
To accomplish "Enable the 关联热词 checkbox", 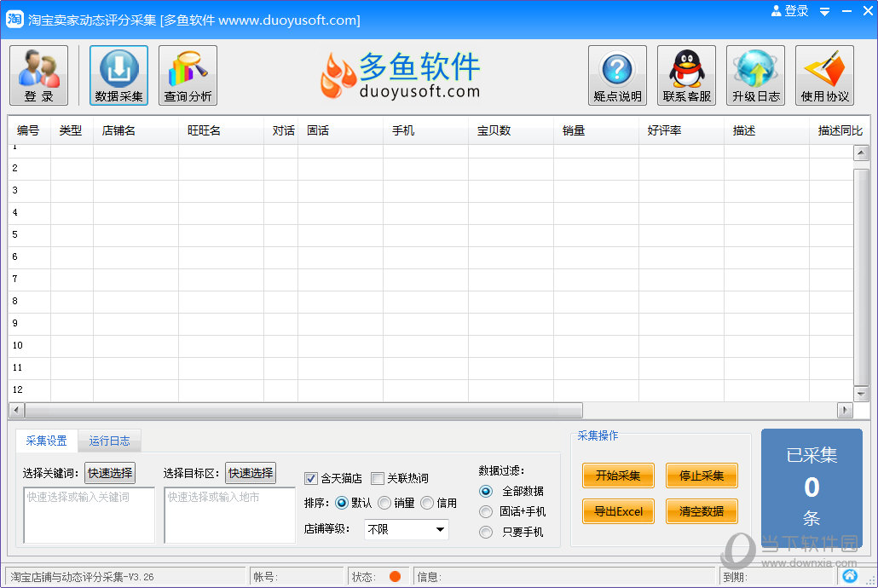I will [x=378, y=478].
